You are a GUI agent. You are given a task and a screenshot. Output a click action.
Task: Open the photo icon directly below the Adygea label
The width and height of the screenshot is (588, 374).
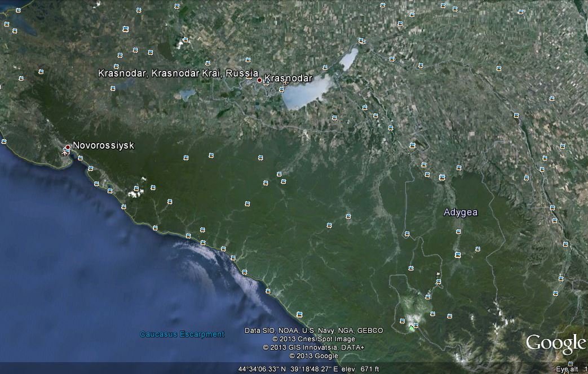tap(458, 231)
